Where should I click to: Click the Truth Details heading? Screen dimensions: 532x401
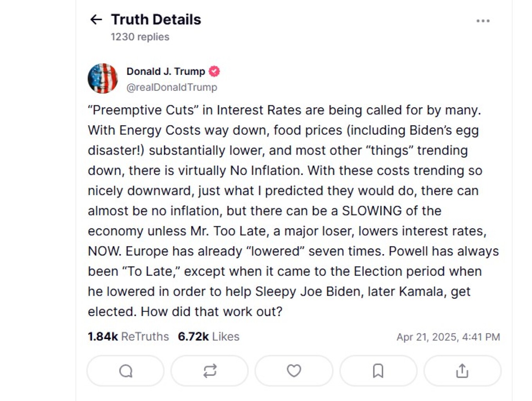pyautogui.click(x=156, y=20)
